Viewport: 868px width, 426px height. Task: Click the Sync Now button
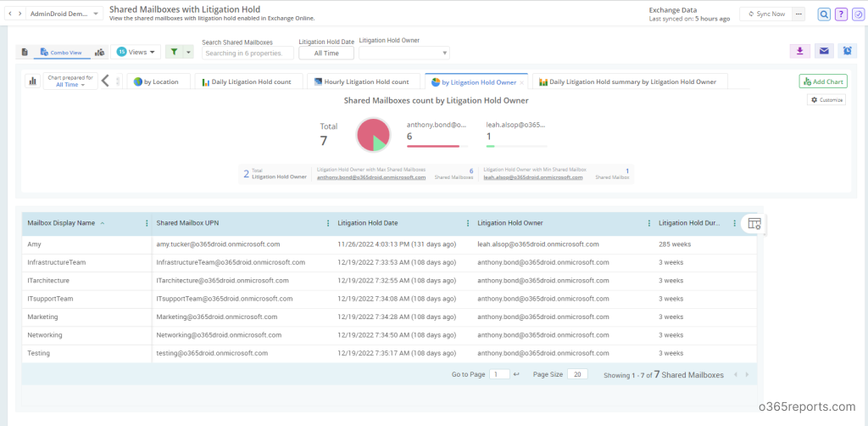coord(766,14)
